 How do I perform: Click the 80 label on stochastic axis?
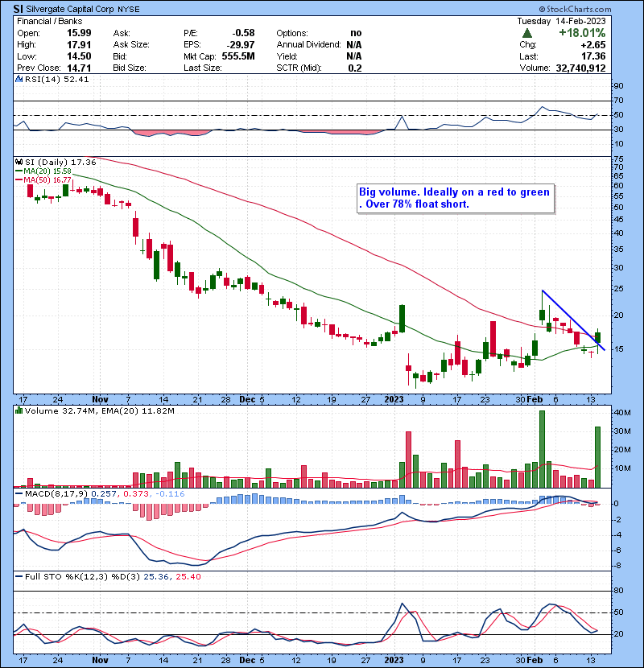pos(618,591)
